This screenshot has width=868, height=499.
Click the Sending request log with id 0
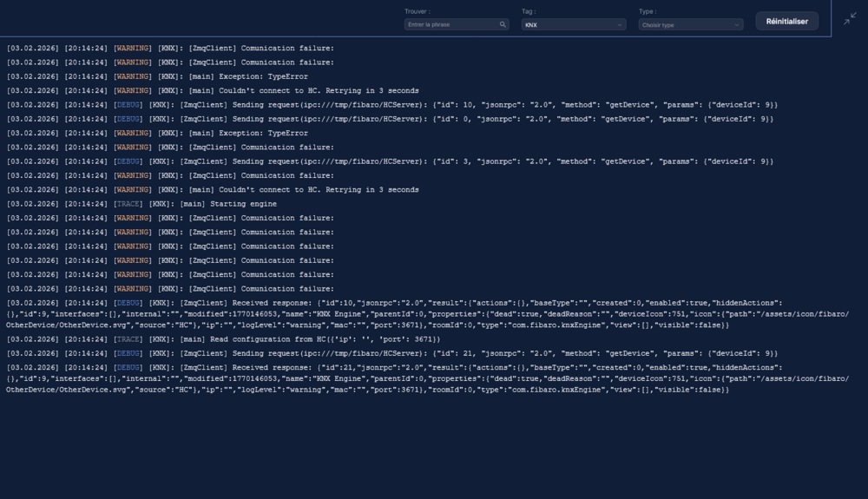pos(391,119)
